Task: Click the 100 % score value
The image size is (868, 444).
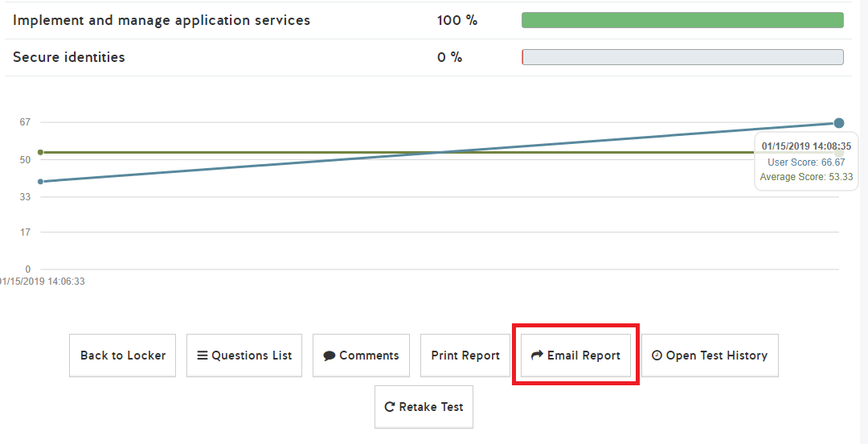Action: (x=457, y=20)
